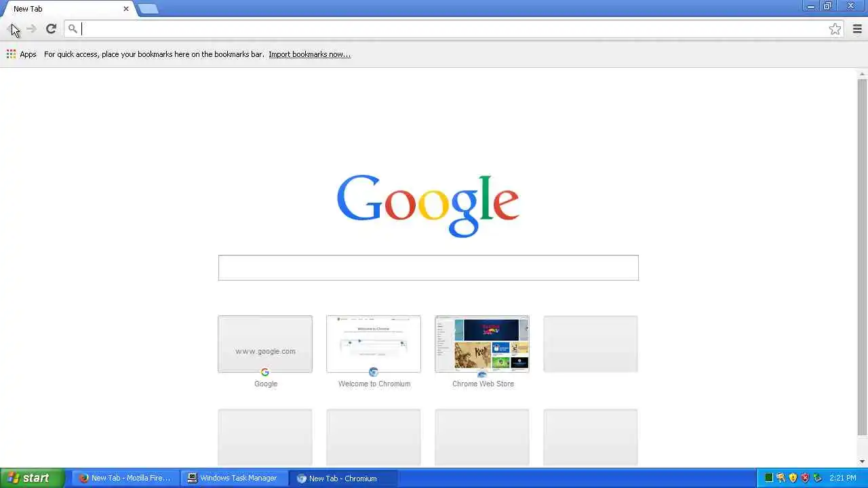Click the Safely Remove Hardware tray icon
The height and width of the screenshot is (488, 868).
tap(817, 478)
